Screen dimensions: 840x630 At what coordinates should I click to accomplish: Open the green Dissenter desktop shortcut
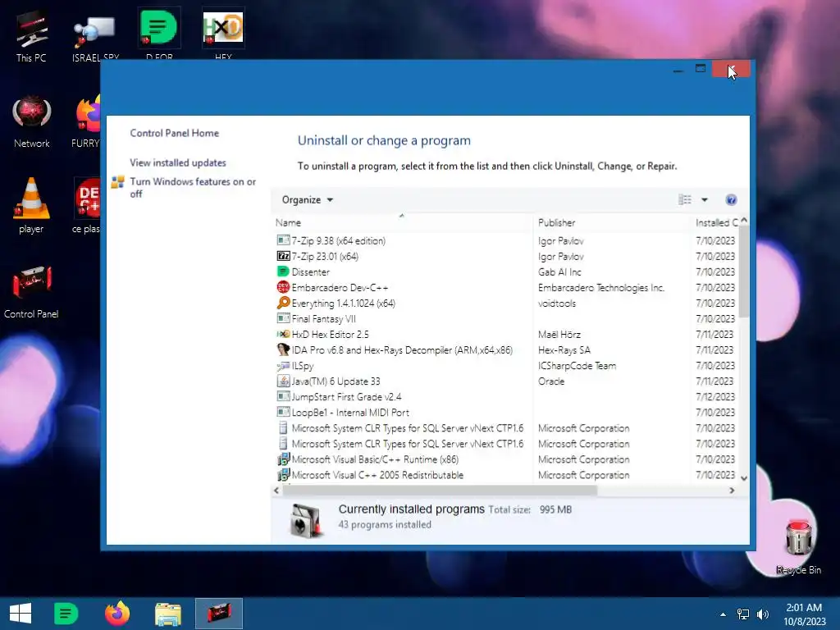(x=159, y=33)
